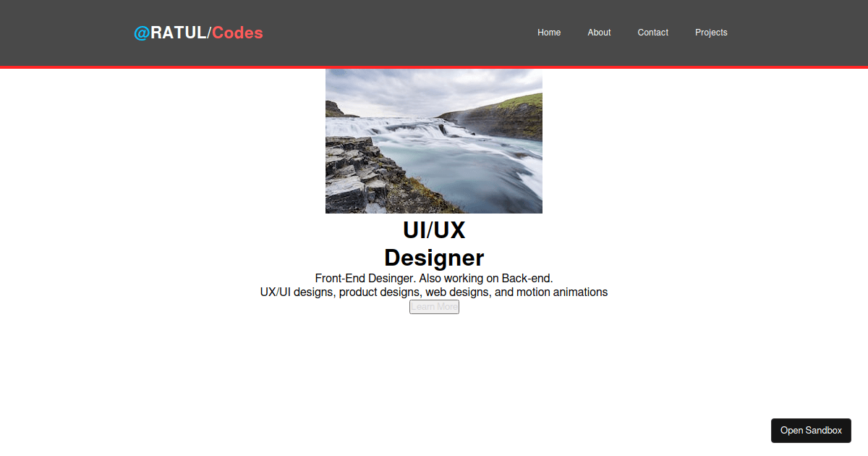
Task: Go to the Contact page
Action: (652, 33)
